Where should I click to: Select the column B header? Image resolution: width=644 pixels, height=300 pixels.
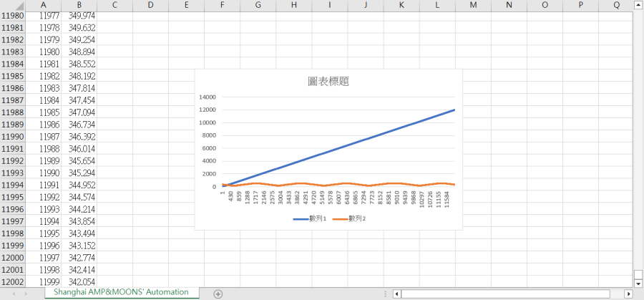[79, 5]
